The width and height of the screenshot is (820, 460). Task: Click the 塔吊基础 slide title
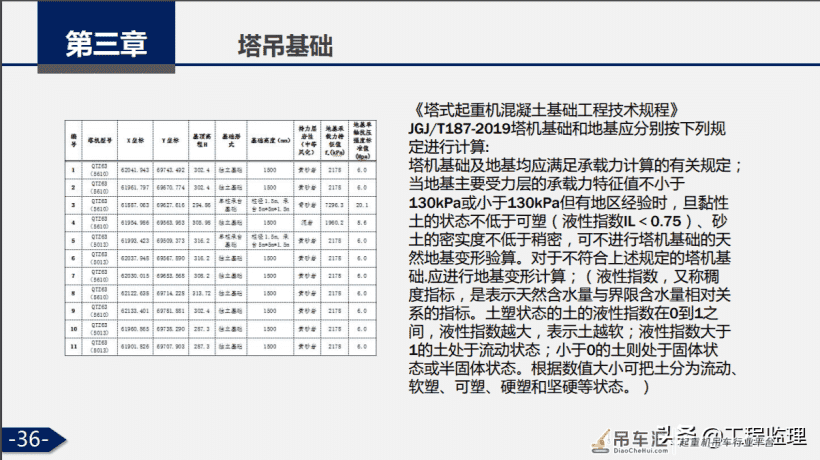pyautogui.click(x=285, y=45)
